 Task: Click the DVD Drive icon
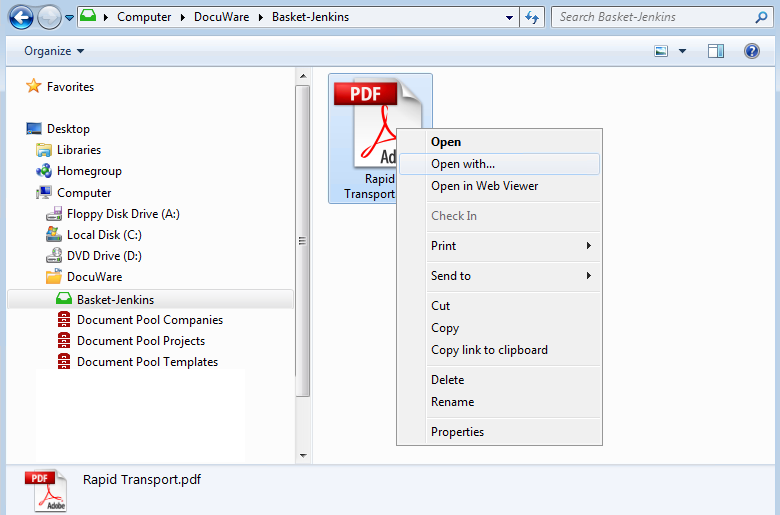point(54,255)
